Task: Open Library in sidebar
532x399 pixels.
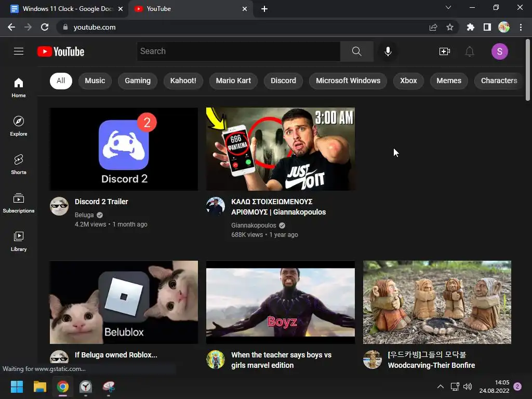Action: [x=19, y=241]
